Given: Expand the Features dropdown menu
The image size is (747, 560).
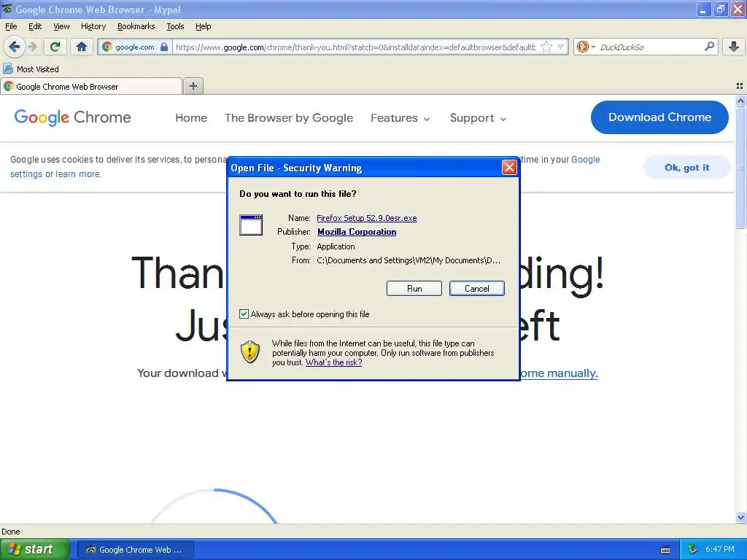Looking at the screenshot, I should click(400, 117).
